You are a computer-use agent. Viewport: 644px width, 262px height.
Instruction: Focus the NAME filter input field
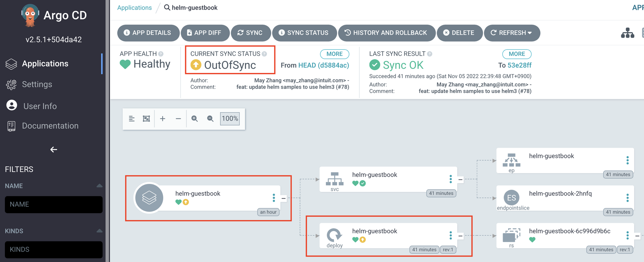54,204
